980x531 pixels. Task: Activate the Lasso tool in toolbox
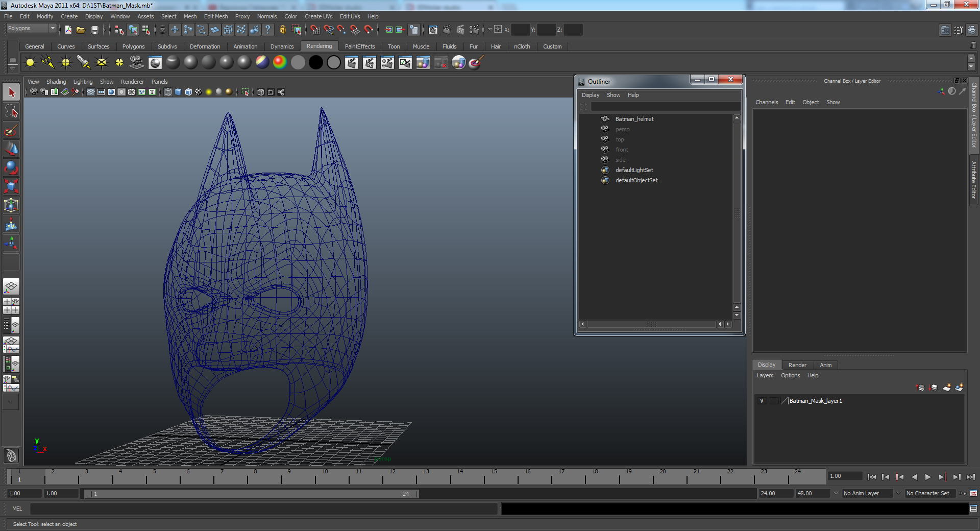[x=11, y=111]
